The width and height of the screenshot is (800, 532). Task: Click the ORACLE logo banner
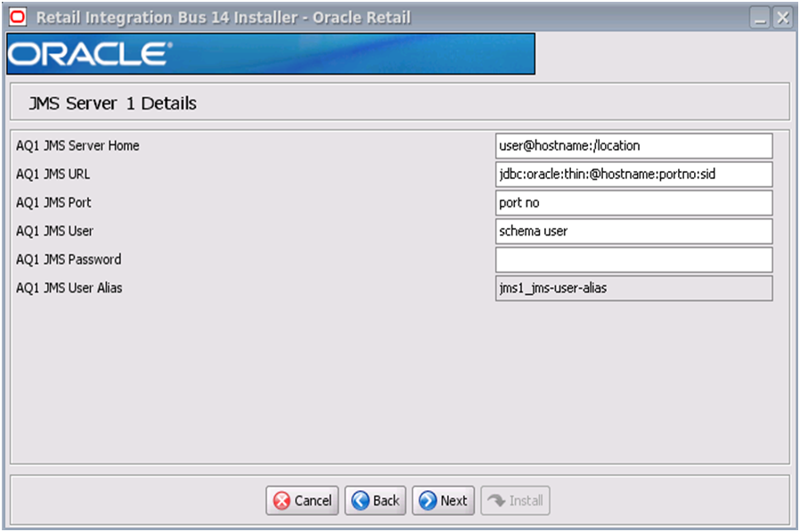coord(271,53)
